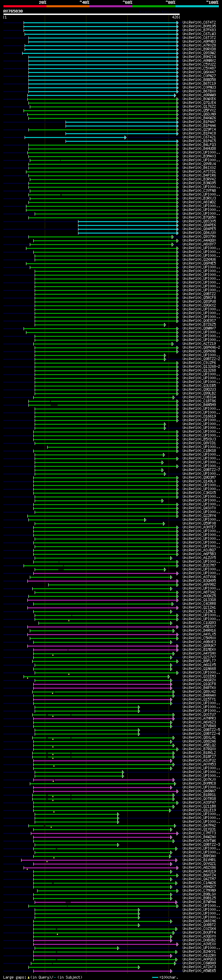This screenshot has width=222, height=980.
Task: Select UniRef100_B9HZI4 entry
Action: (x=199, y=57)
